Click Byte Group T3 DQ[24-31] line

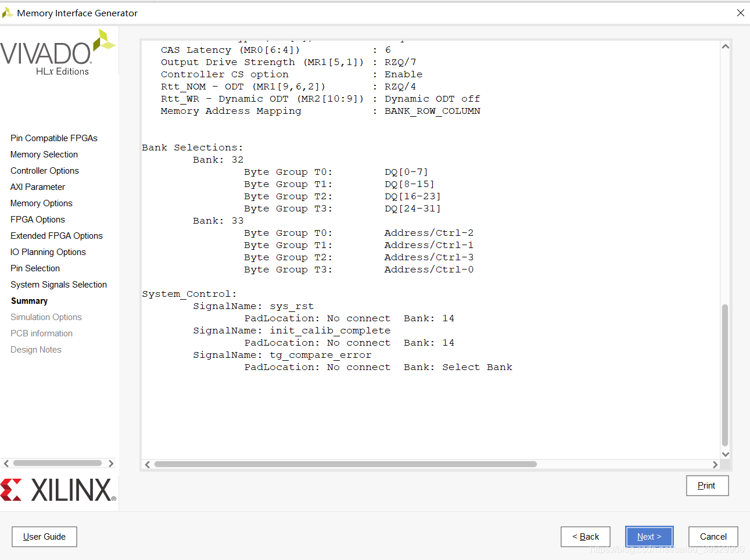[342, 209]
